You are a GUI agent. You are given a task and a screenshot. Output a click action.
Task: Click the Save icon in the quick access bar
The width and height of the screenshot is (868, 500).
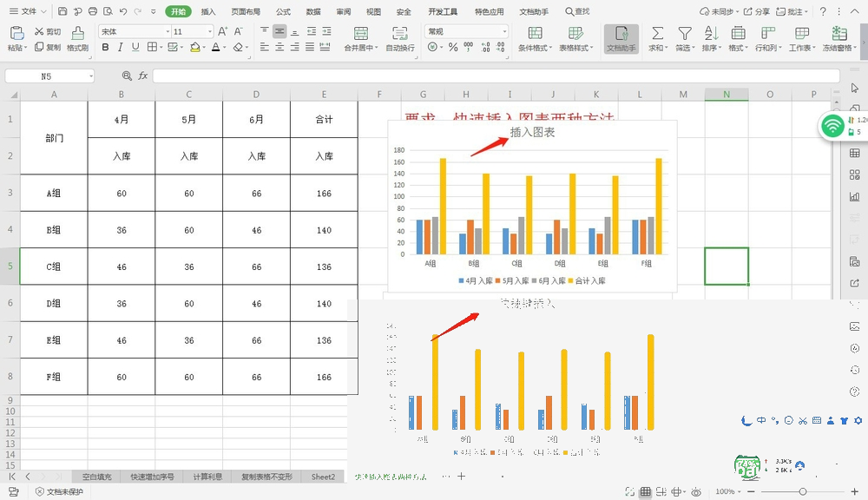(62, 11)
